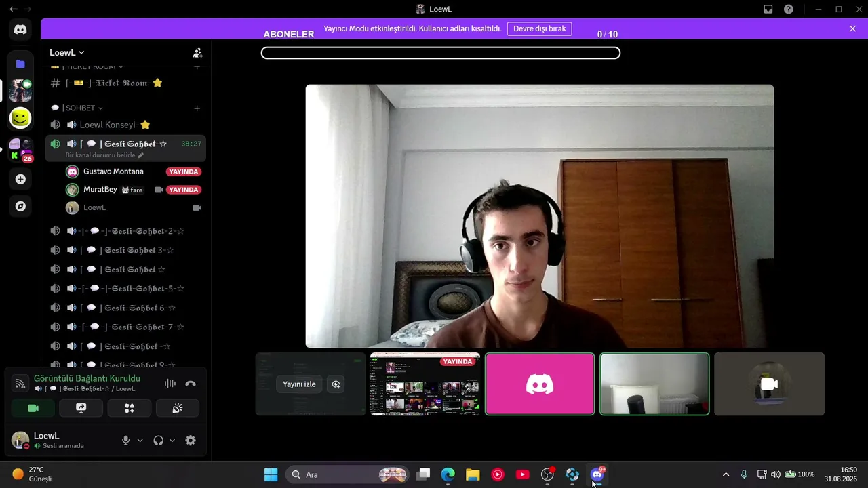Open Discord inbox in title bar
The height and width of the screenshot is (488, 868).
click(x=768, y=9)
